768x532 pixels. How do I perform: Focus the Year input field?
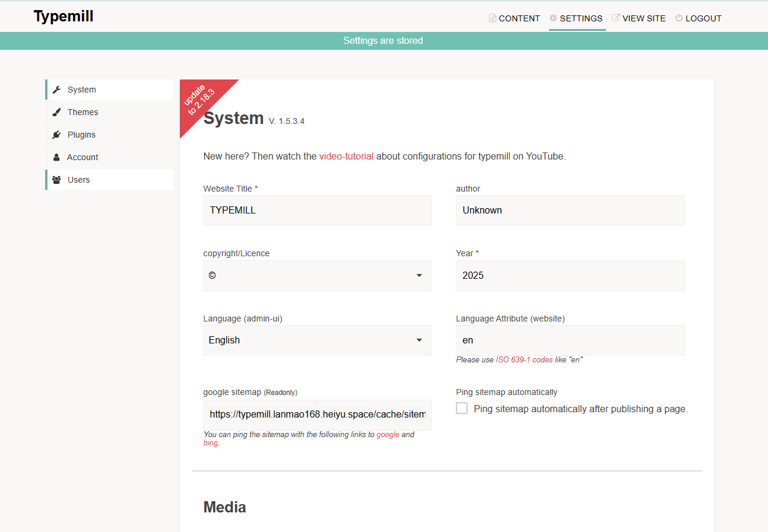[x=570, y=276]
